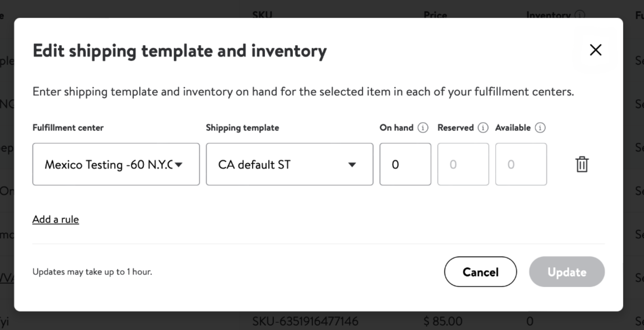
Task: Click the $ 85.00 price cell
Action: click(x=443, y=321)
